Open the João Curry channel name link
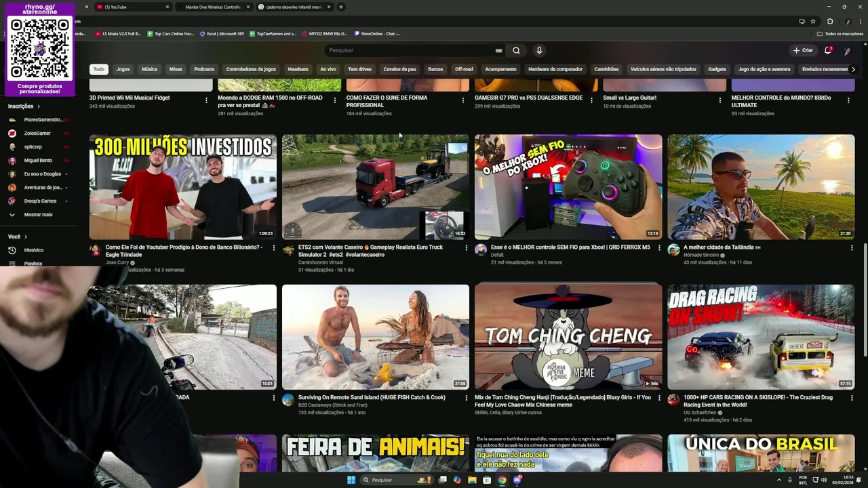 coord(117,262)
